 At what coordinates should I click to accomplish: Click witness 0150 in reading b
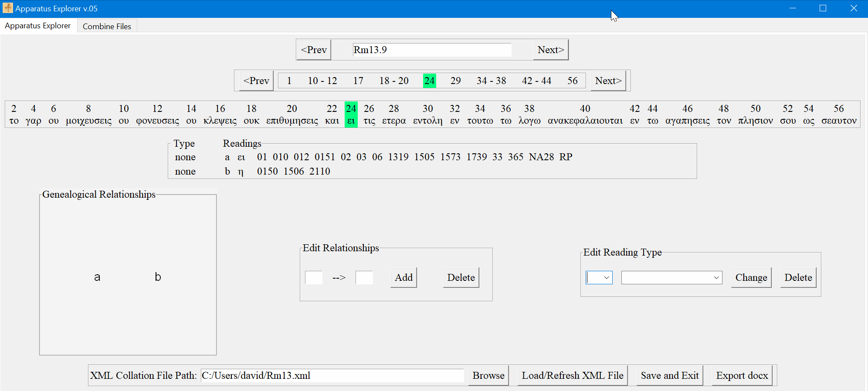[x=268, y=171]
